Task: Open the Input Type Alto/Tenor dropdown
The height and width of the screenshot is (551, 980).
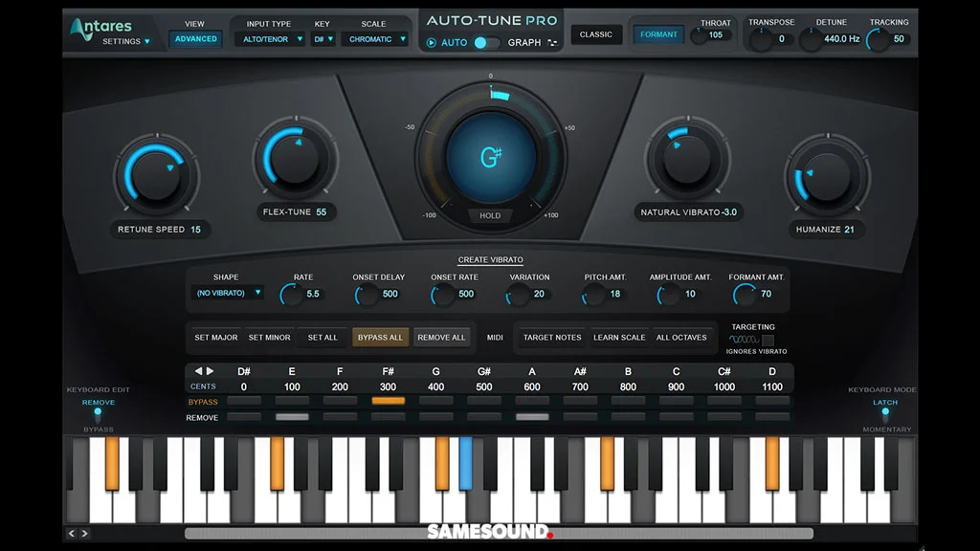Action: (x=269, y=38)
